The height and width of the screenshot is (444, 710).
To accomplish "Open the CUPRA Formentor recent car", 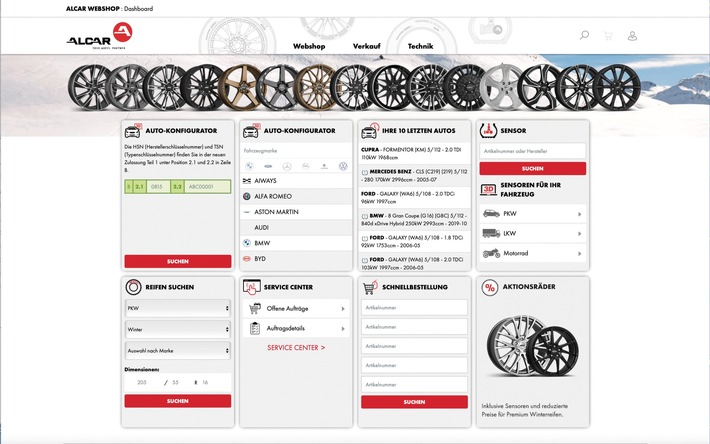I will (414, 153).
